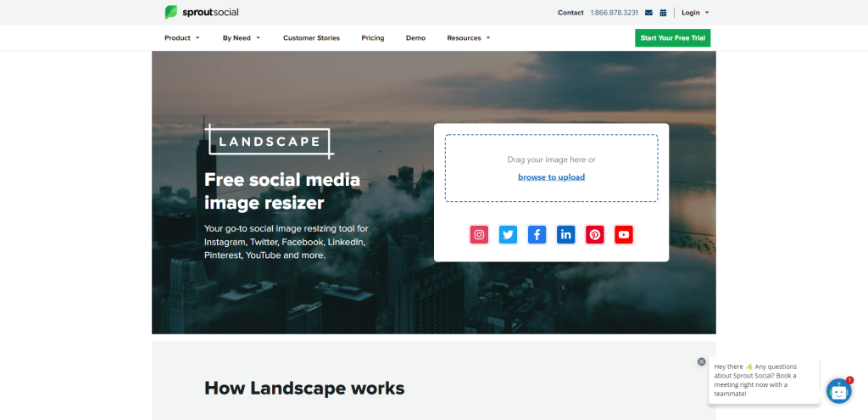The image size is (868, 420).
Task: Click Start Your Free Trial button
Action: pyautogui.click(x=673, y=38)
